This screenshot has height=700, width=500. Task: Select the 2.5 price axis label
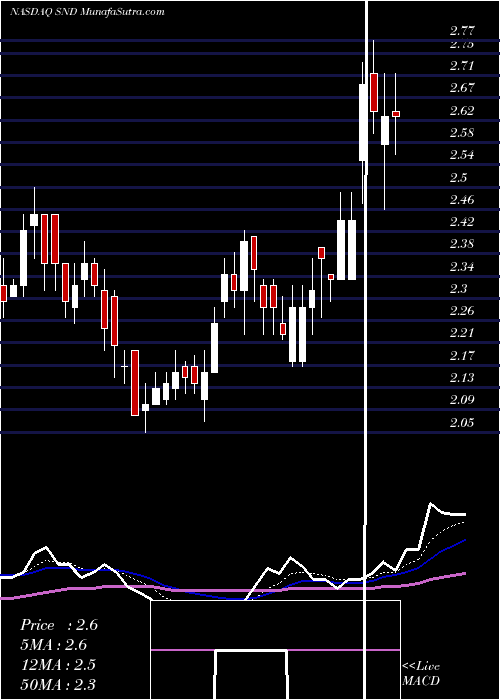[458, 177]
